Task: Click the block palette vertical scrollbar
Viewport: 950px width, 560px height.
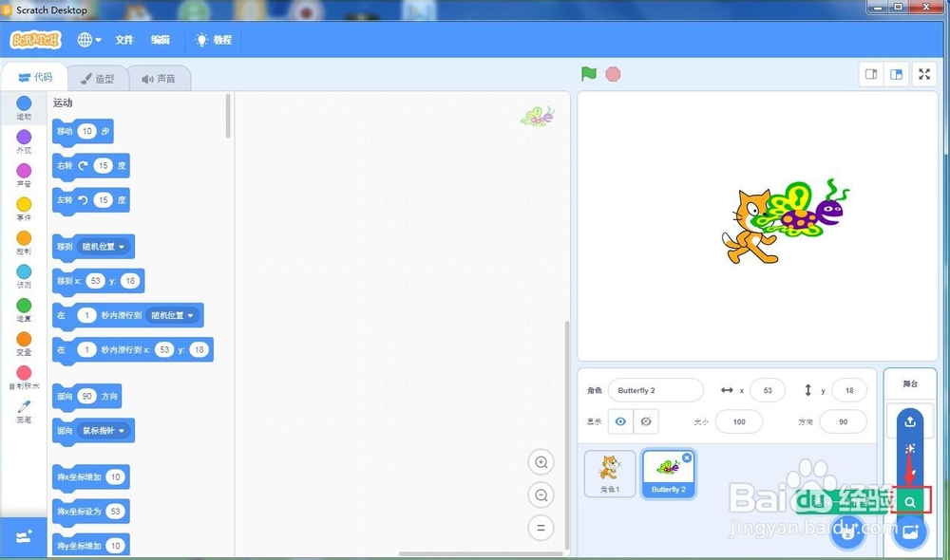Action: 228,116
